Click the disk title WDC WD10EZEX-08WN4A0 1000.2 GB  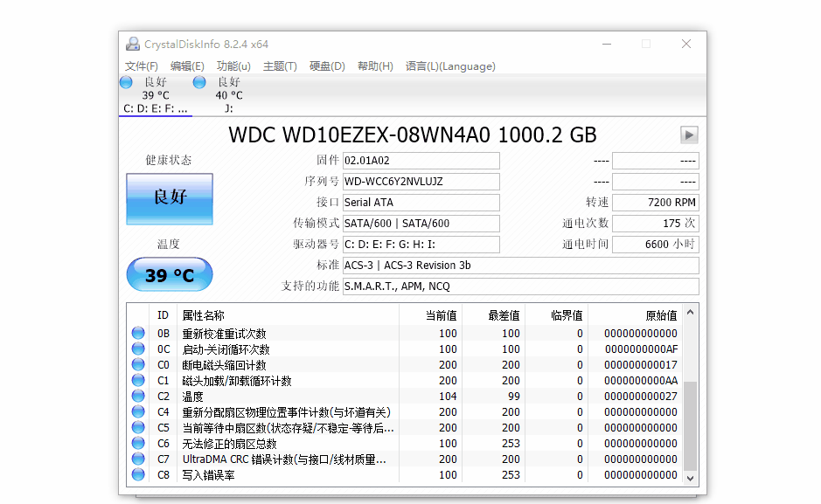[x=413, y=135]
